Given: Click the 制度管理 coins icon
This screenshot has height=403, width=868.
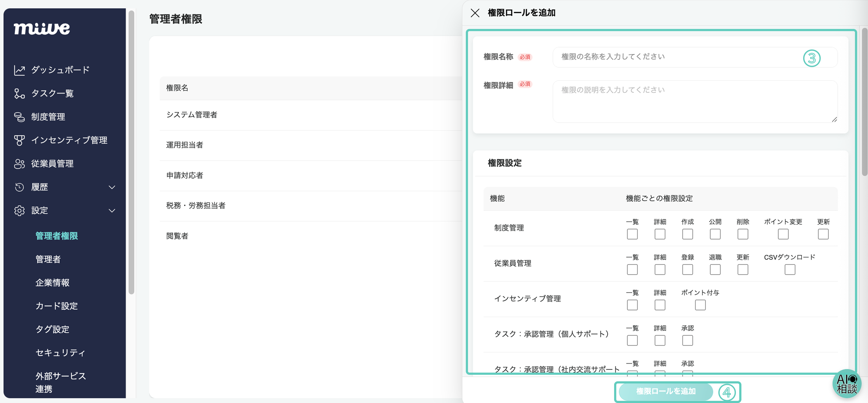Looking at the screenshot, I should coord(19,117).
